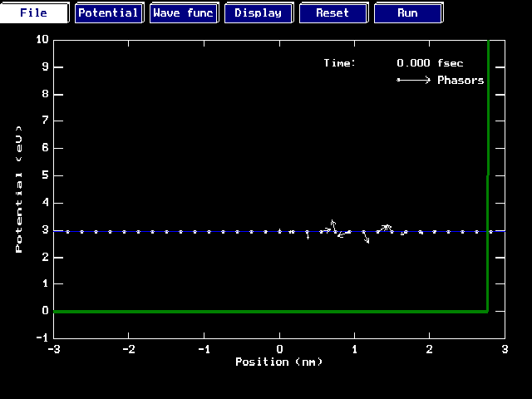Open the Potential menu
The width and height of the screenshot is (532, 399).
109,12
